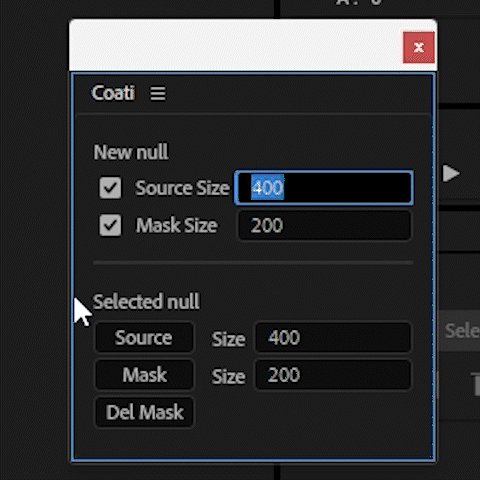480x480 pixels.
Task: Click the Mask Size checkbox label text
Action: coord(177,225)
